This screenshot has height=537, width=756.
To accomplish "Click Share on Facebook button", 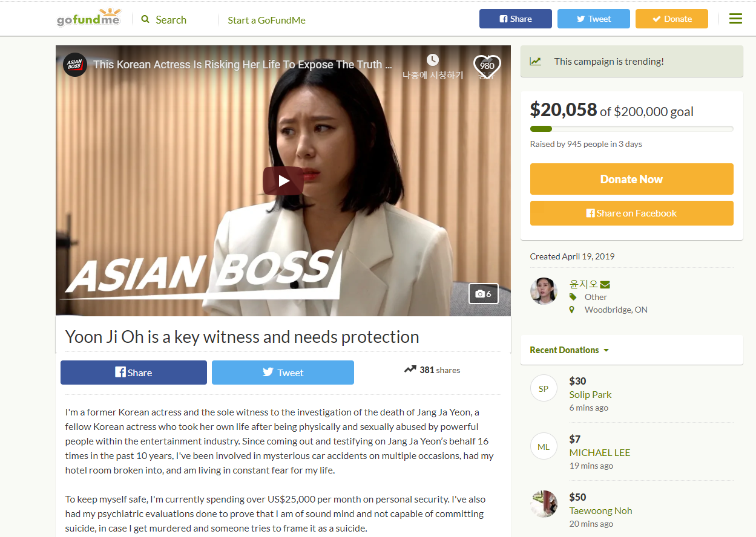I will pyautogui.click(x=631, y=213).
